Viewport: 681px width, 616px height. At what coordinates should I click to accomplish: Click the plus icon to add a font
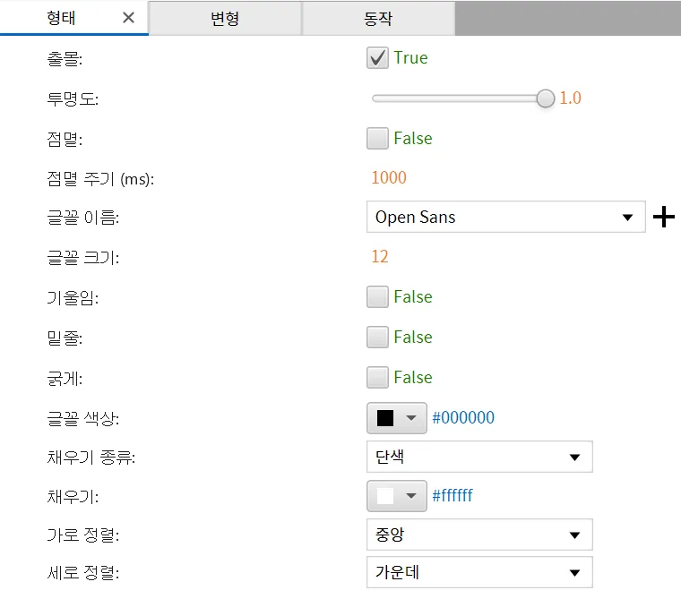pyautogui.click(x=664, y=217)
